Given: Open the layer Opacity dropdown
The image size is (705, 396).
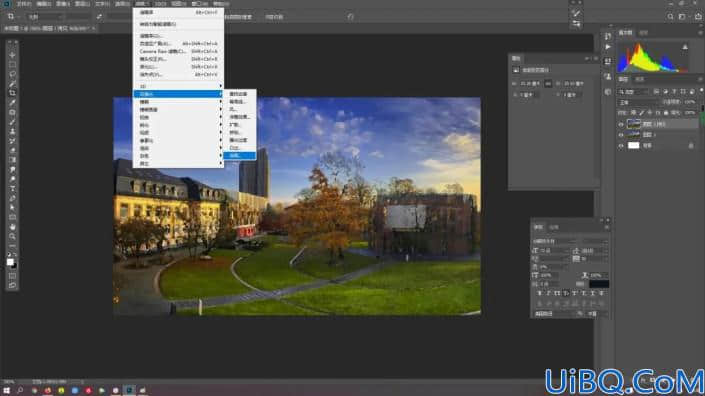Looking at the screenshot, I should tap(690, 102).
